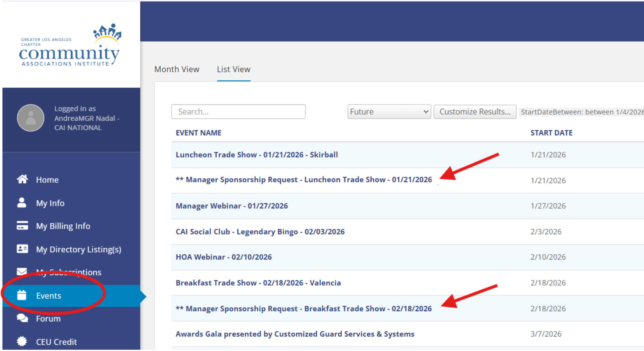Click the CEU Credit badge icon
Screen dimensions: 644x351
[x=22, y=341]
